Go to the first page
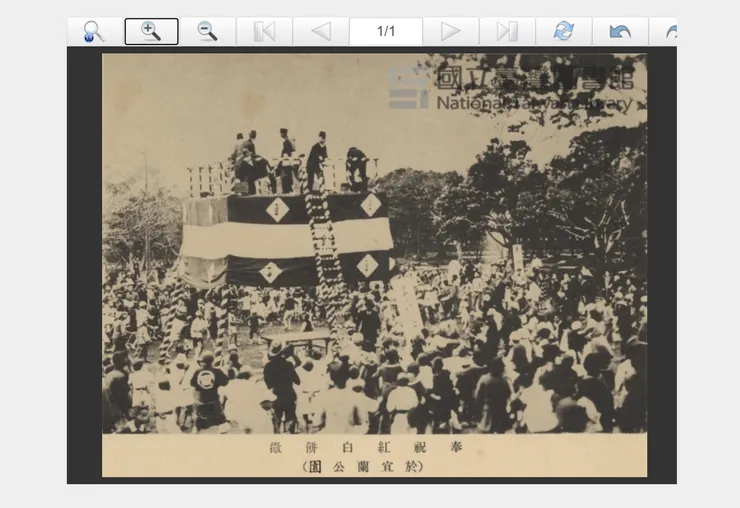Screen dimensions: 740x508 [x=264, y=32]
